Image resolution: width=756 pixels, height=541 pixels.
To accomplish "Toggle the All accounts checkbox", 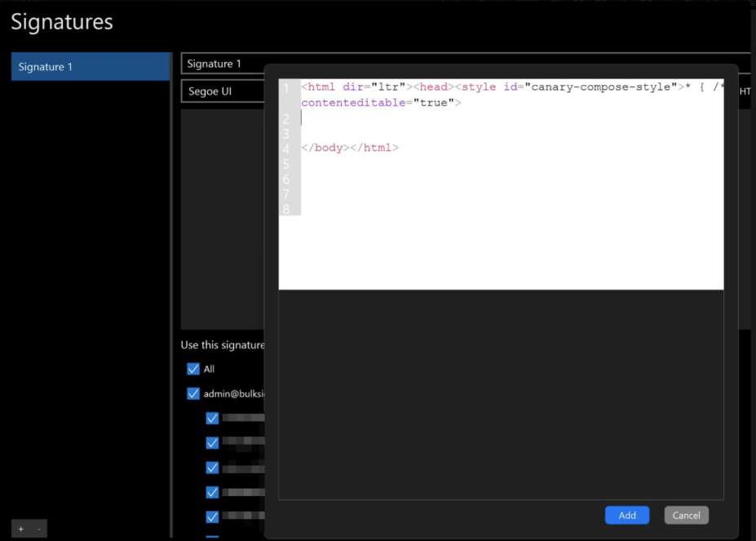I will coord(192,369).
